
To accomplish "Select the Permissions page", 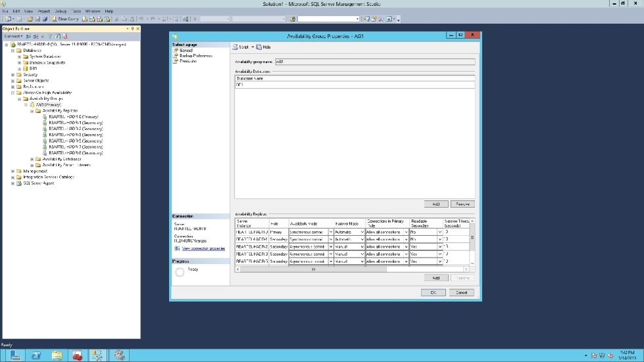I will pos(185,61).
